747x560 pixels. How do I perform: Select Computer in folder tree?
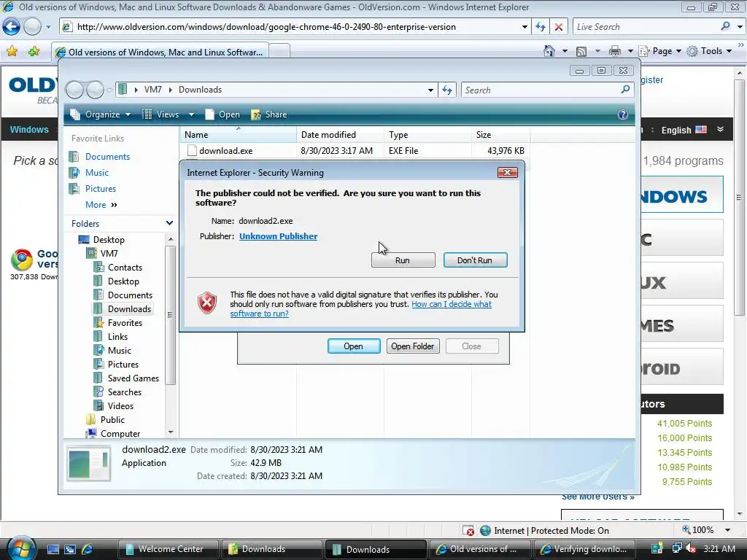tap(120, 433)
